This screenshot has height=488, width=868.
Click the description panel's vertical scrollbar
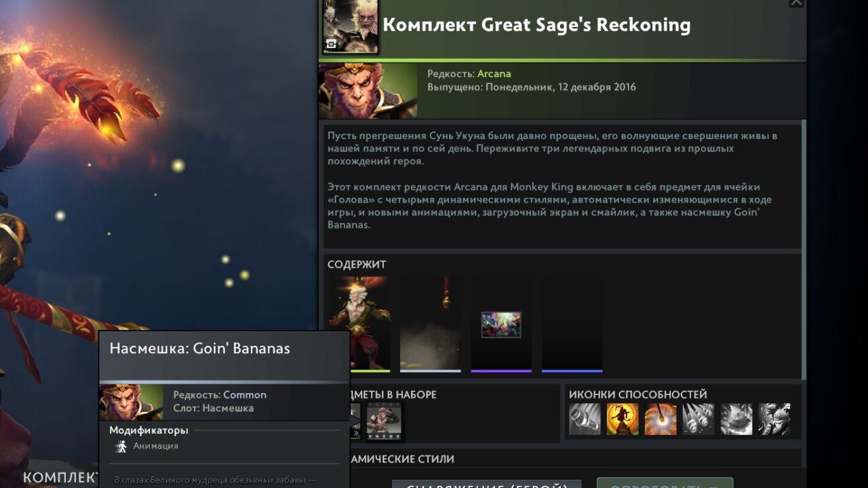pos(804,249)
